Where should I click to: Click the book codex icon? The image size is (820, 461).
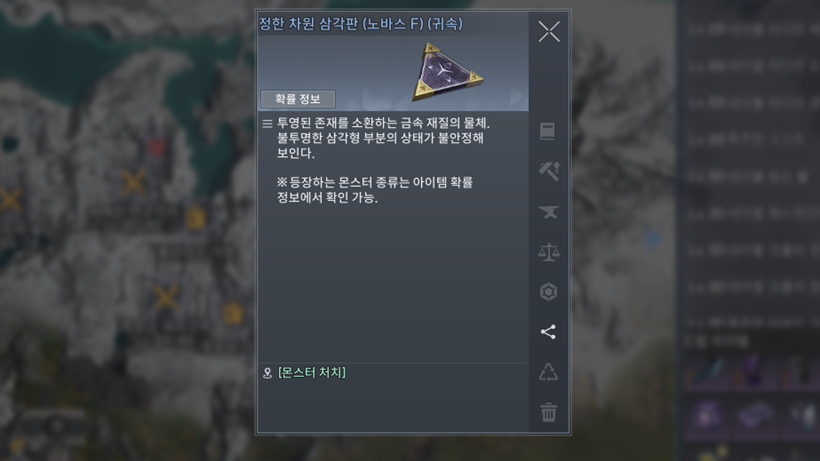[x=547, y=131]
